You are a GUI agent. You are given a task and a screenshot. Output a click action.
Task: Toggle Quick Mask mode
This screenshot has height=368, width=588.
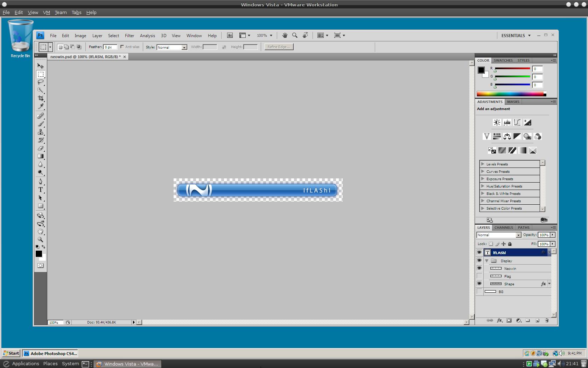(41, 265)
